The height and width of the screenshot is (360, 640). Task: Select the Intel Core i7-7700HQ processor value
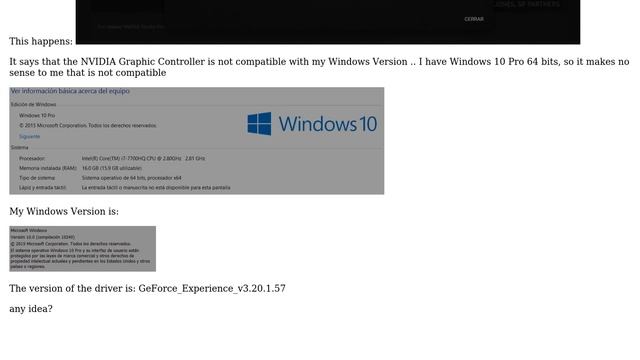(143, 158)
